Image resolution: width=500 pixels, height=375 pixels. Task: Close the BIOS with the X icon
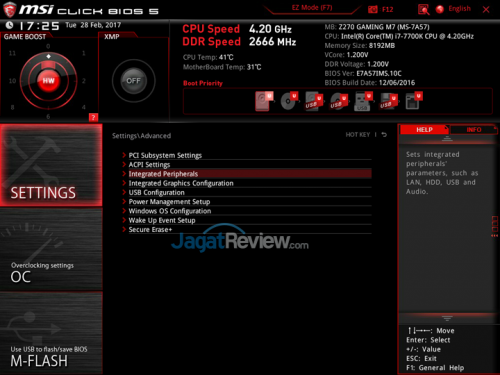(486, 9)
